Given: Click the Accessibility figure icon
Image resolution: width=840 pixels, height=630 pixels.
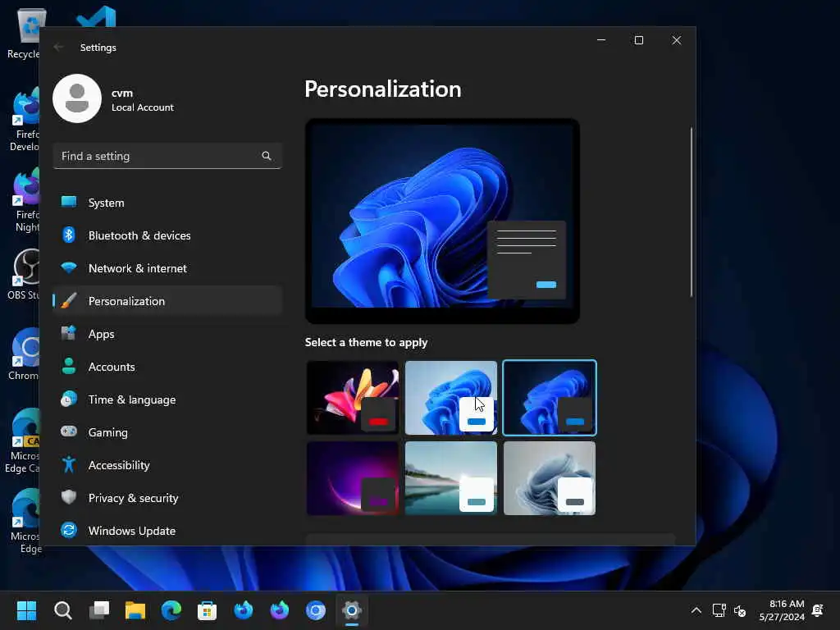Looking at the screenshot, I should point(69,464).
